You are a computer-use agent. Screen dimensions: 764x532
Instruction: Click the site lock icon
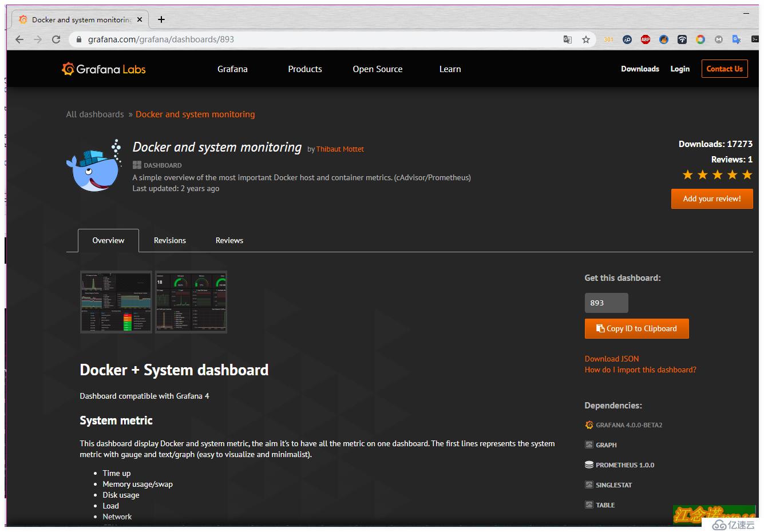78,39
